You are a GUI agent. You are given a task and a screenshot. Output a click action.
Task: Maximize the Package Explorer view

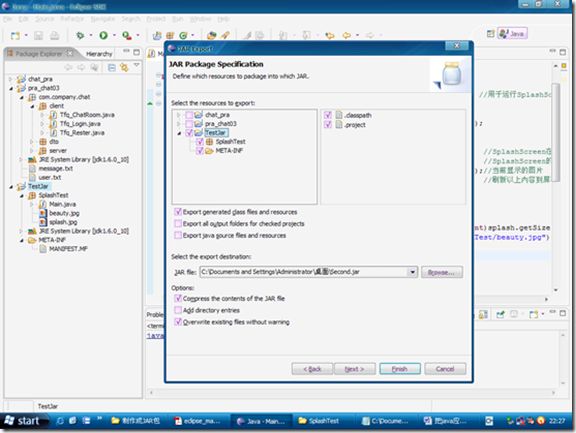(137, 52)
